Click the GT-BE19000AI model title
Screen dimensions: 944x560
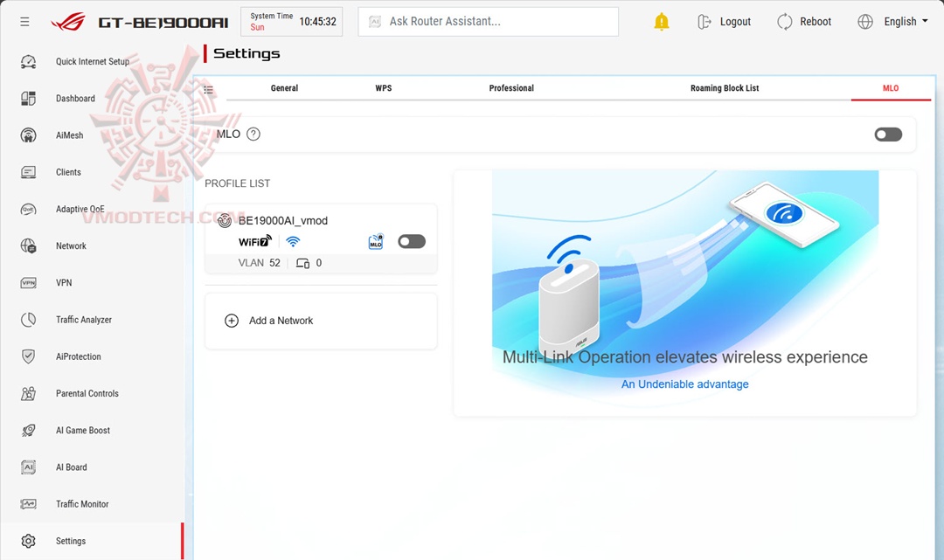[x=163, y=23]
